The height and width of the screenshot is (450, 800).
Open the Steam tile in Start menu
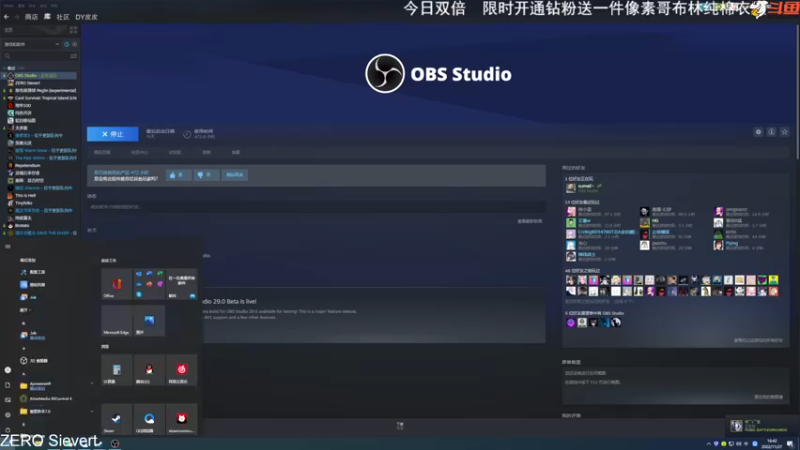point(116,418)
